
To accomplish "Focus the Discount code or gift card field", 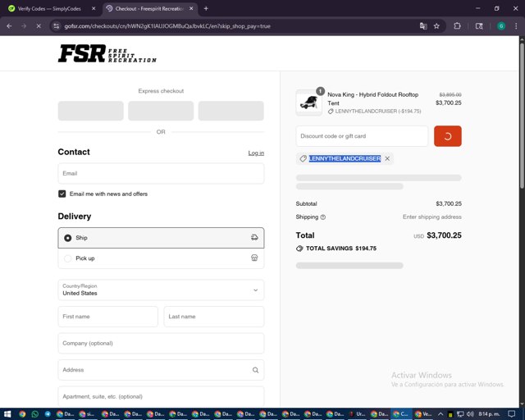I will coord(362,136).
